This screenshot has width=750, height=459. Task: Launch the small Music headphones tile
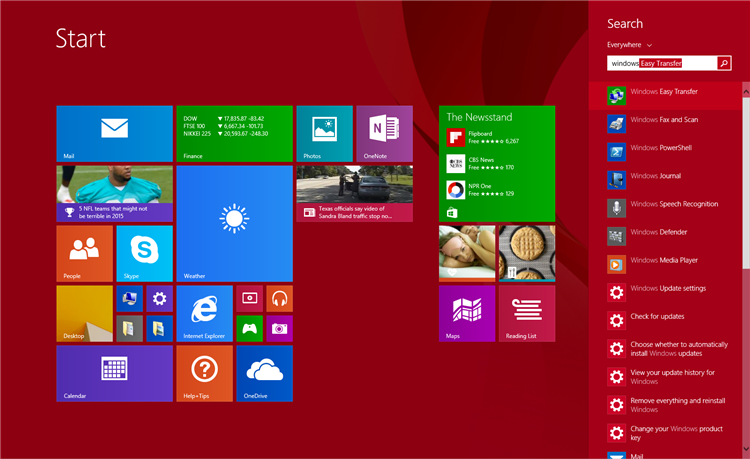(279, 299)
